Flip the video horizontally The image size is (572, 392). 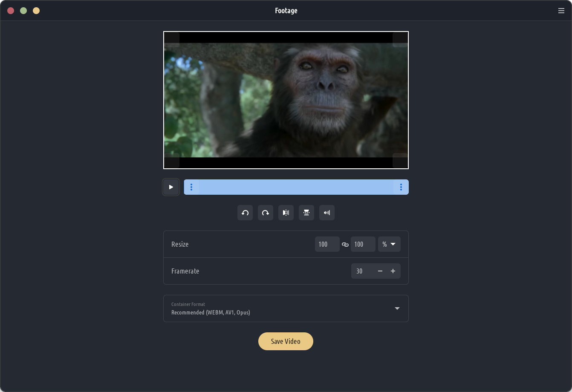click(286, 213)
